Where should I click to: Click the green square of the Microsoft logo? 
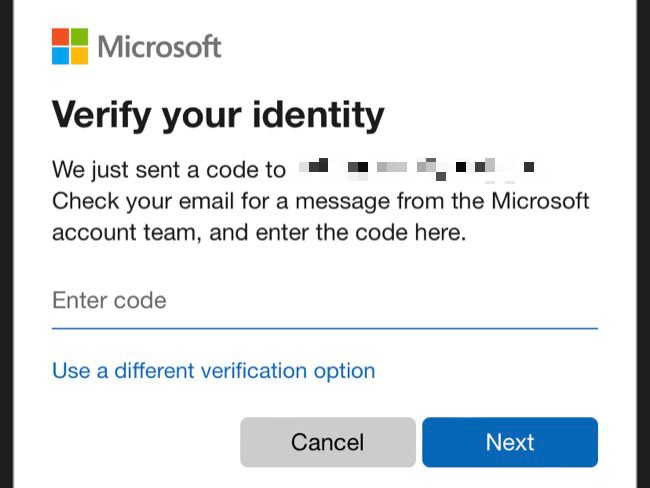click(x=79, y=37)
